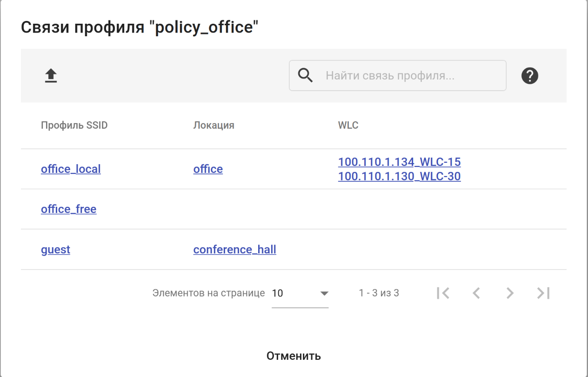Go to the previous page
Screen dimensions: 588x377
tap(476, 293)
